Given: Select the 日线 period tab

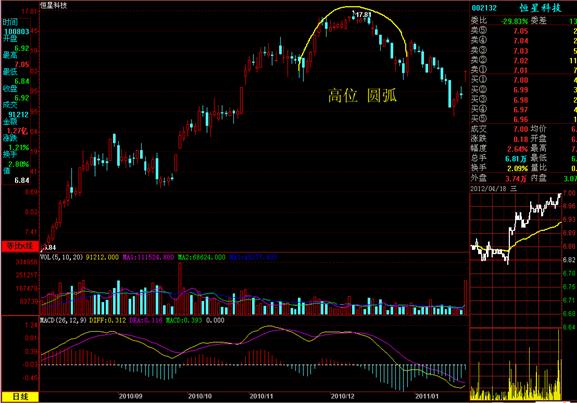Looking at the screenshot, I should pos(20,397).
